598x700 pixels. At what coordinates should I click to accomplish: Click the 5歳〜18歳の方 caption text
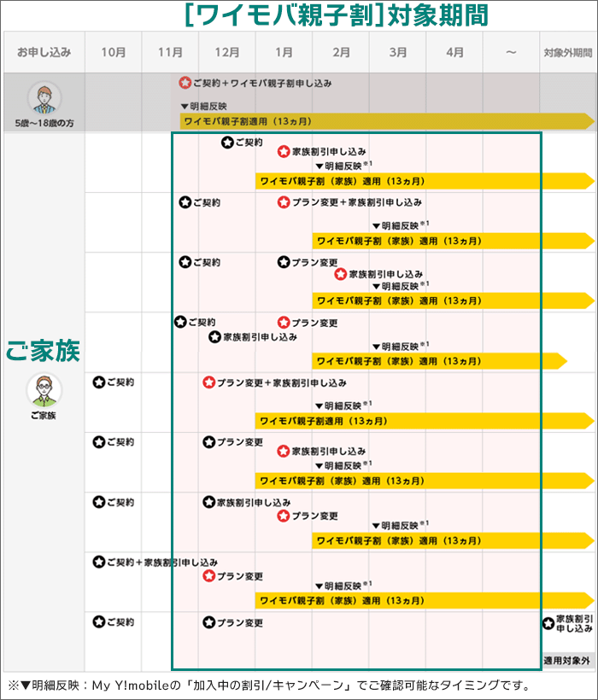pyautogui.click(x=44, y=123)
